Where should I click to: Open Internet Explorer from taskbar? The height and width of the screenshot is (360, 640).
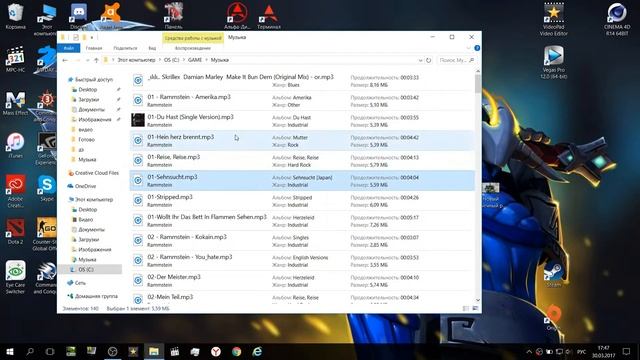point(257,351)
